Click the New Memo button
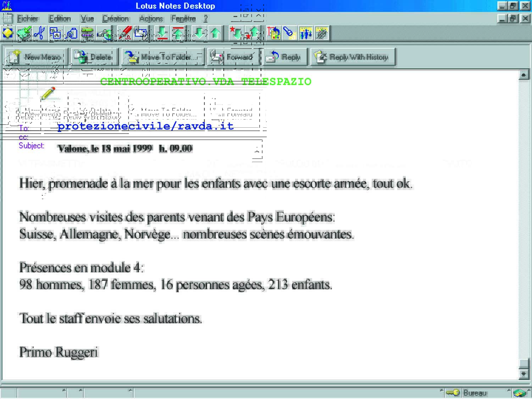The image size is (532, 399). pos(36,57)
